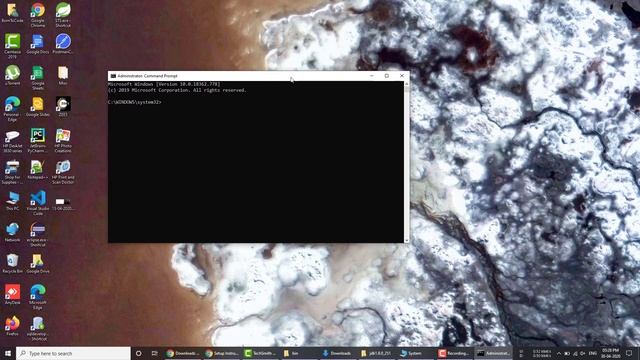Click the C:\WINDOWS\system32> prompt line

(x=135, y=102)
